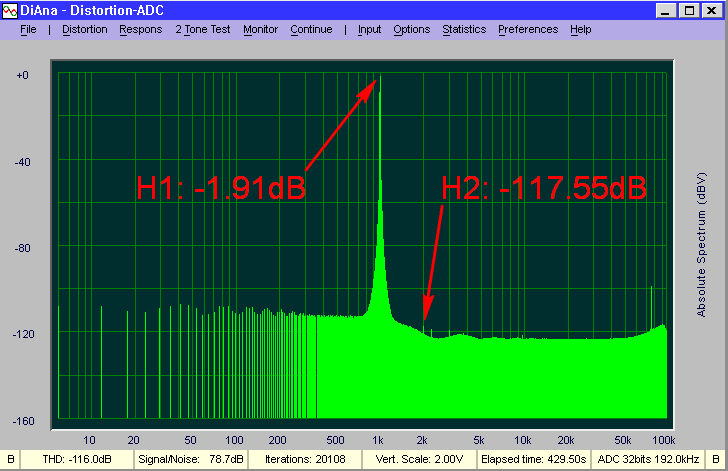Click the DiAna application icon in title bar
The image size is (728, 471).
coord(10,10)
